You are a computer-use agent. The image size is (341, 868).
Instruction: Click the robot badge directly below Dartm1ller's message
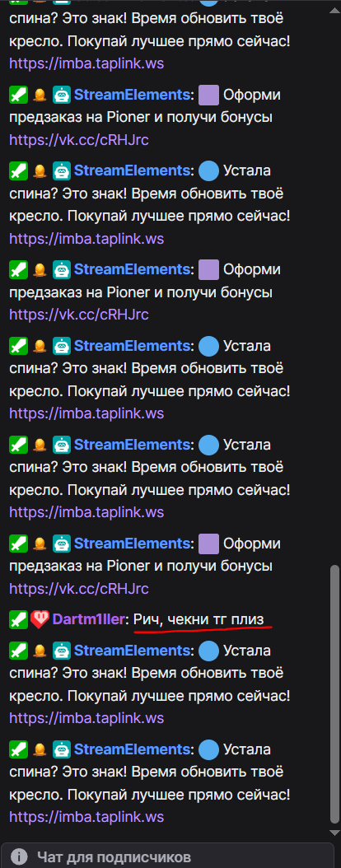coord(62,651)
